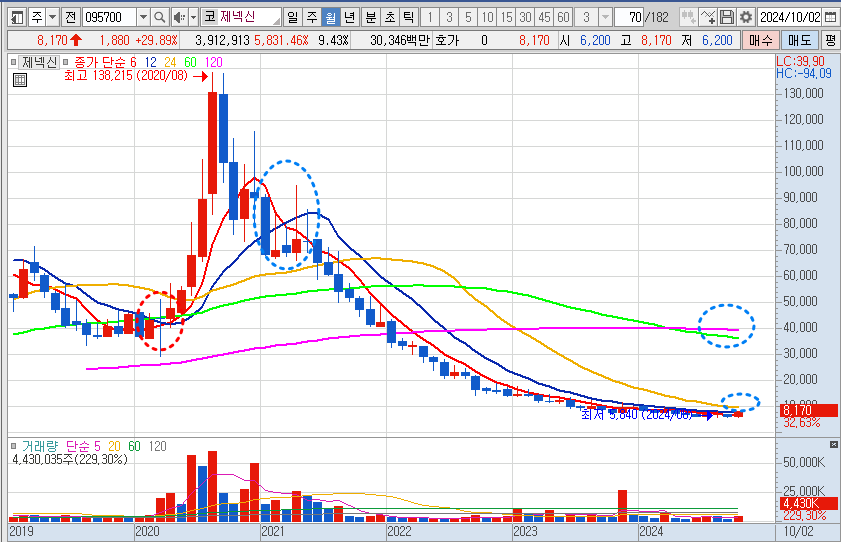Choose the 3 interval button next to 1
The height and width of the screenshot is (542, 841).
point(449,17)
